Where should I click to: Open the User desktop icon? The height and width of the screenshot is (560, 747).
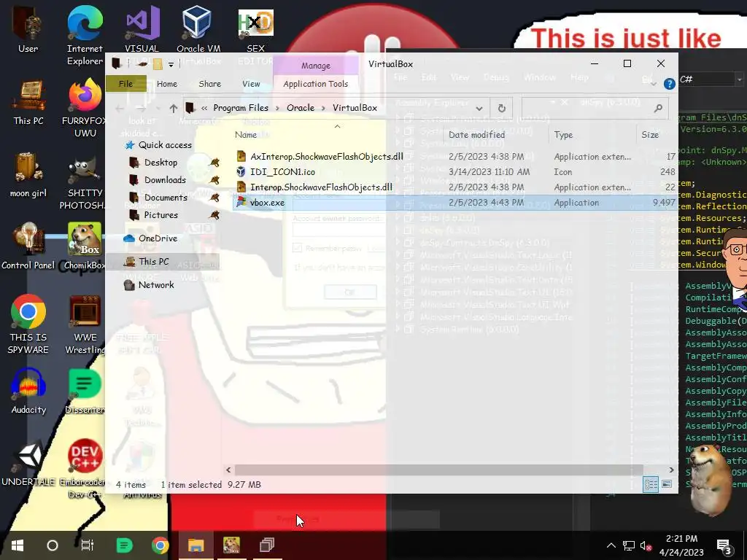pos(28,29)
